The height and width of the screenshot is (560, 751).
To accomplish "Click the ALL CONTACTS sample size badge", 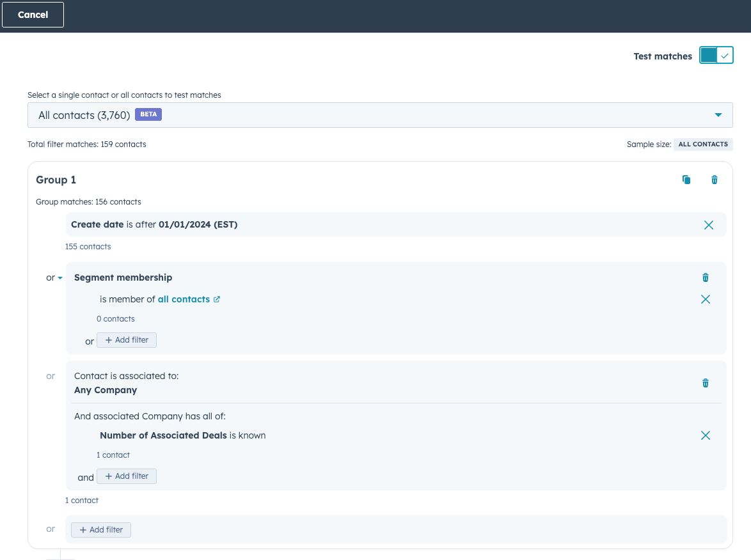I will pos(702,144).
